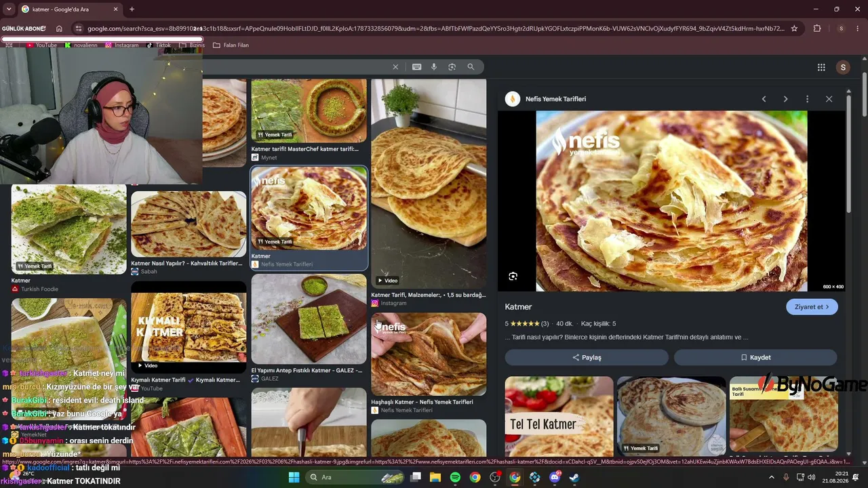View site information for google.com
This screenshot has width=868, height=488.
(79, 28)
